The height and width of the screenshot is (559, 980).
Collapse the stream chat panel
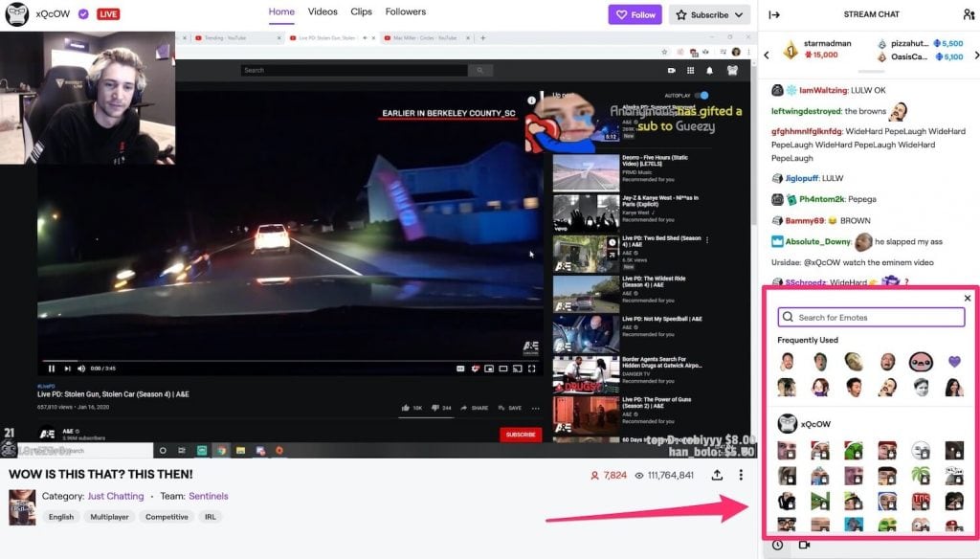pyautogui.click(x=773, y=14)
